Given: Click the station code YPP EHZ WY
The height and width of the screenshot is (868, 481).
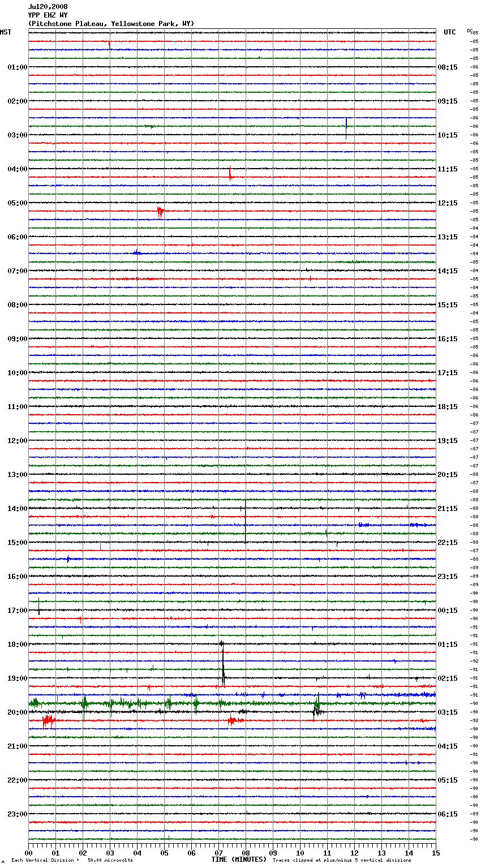Looking at the screenshot, I should tap(48, 15).
